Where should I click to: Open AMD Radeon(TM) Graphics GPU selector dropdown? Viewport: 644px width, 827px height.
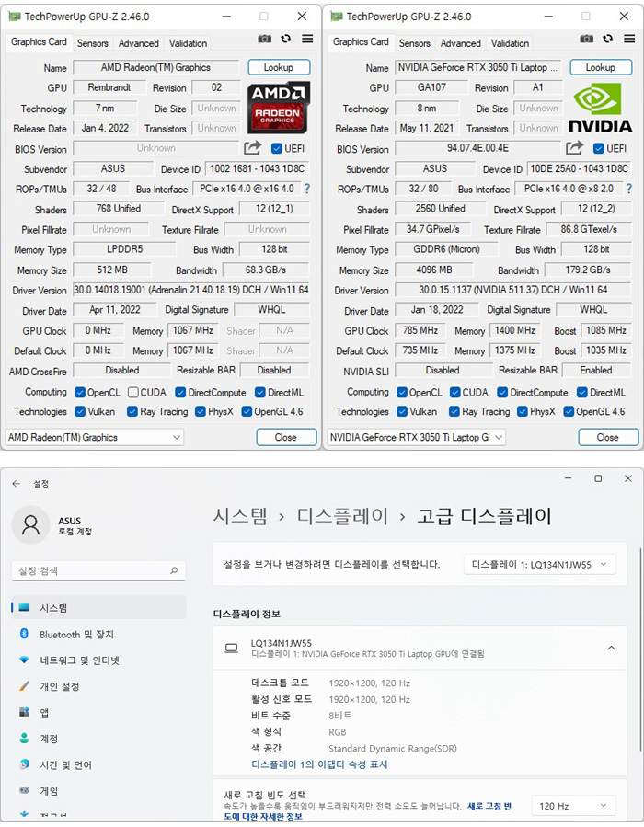[x=95, y=437]
